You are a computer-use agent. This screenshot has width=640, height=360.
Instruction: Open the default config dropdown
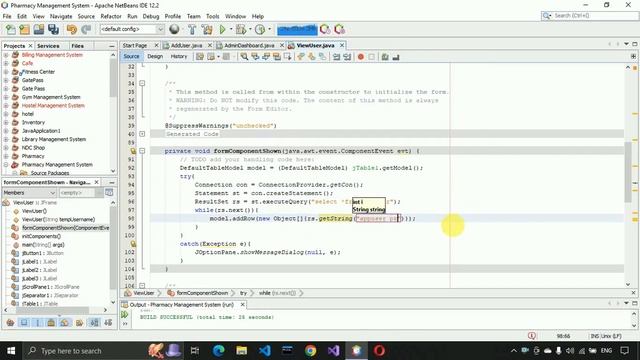[x=160, y=29]
